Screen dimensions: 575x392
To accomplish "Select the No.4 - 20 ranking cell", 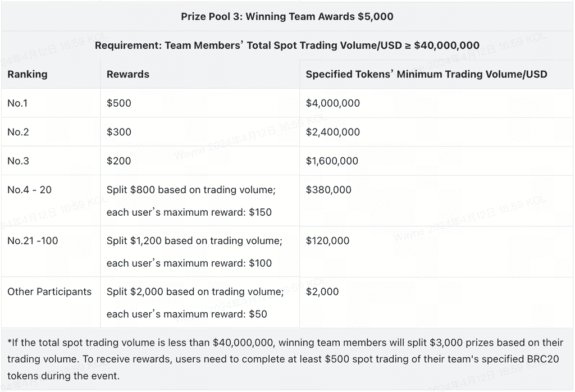I will [x=30, y=190].
